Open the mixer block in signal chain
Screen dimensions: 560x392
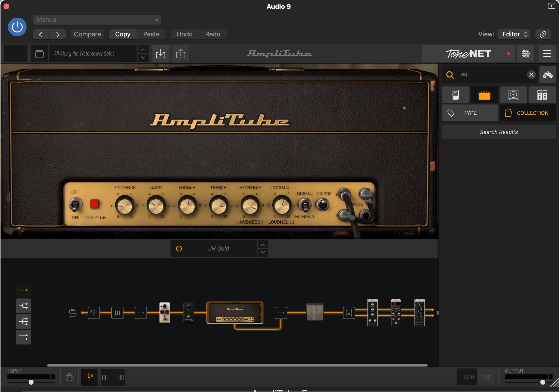349,313
